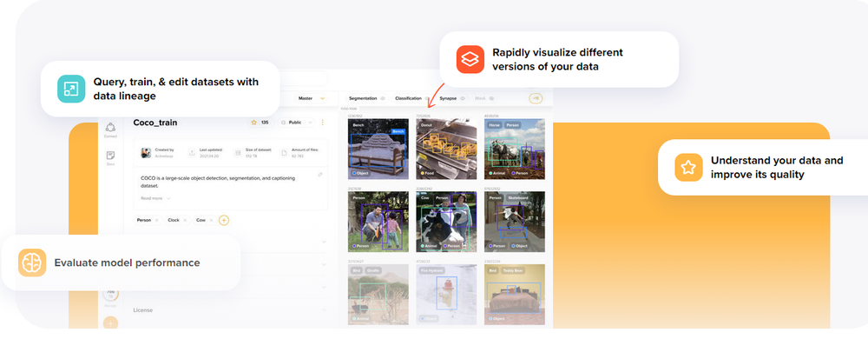The height and width of the screenshot is (339, 868).
Task: Add a new tag with plus button
Action: [x=224, y=220]
